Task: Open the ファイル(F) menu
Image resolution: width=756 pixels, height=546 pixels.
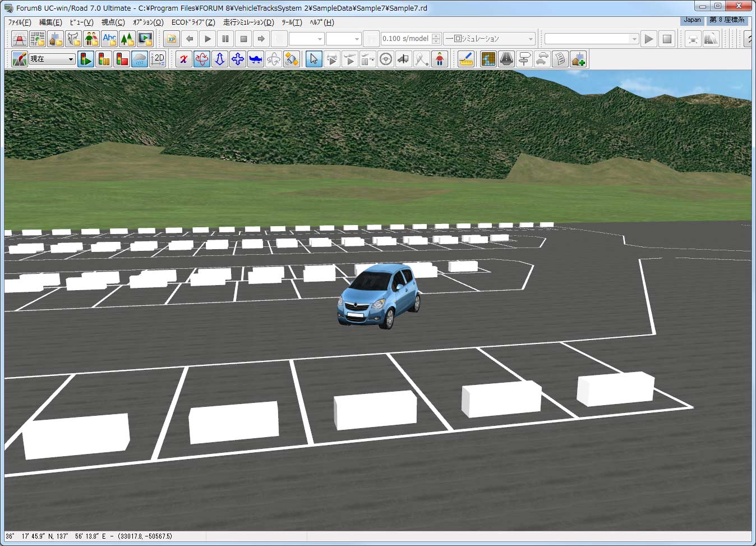Action: (x=20, y=22)
